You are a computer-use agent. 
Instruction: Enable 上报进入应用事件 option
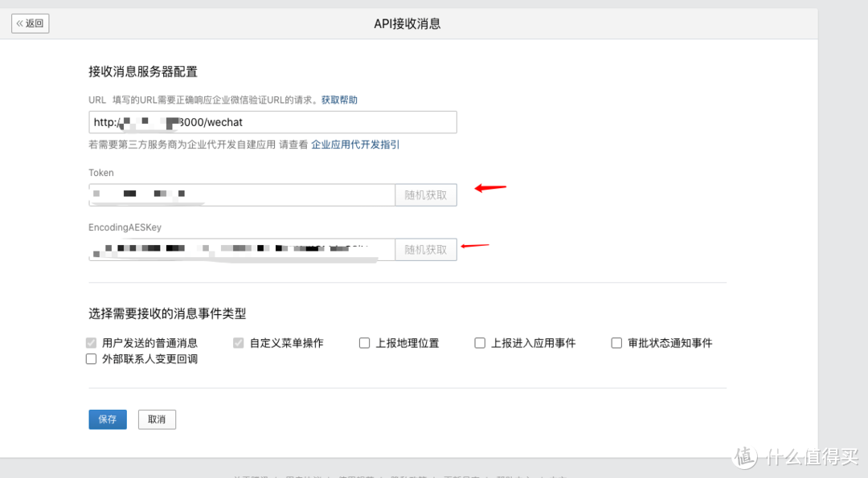479,342
